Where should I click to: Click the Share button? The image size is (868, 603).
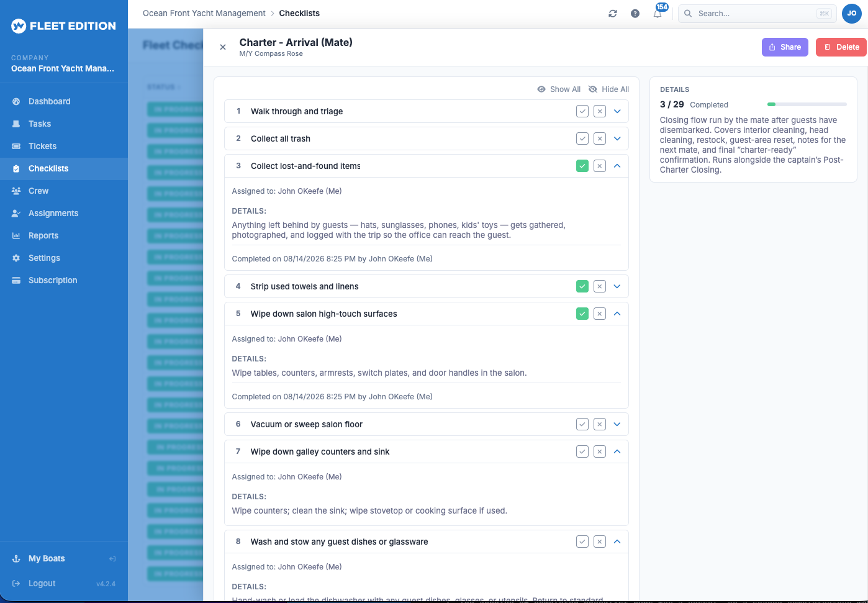pos(785,47)
